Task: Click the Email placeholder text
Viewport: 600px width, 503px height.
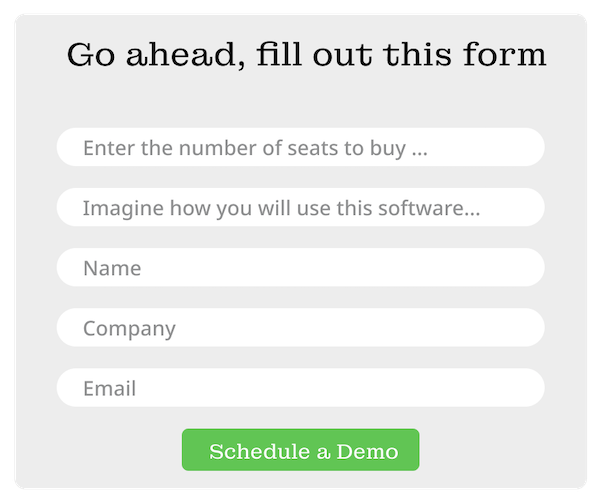Action: tap(109, 388)
